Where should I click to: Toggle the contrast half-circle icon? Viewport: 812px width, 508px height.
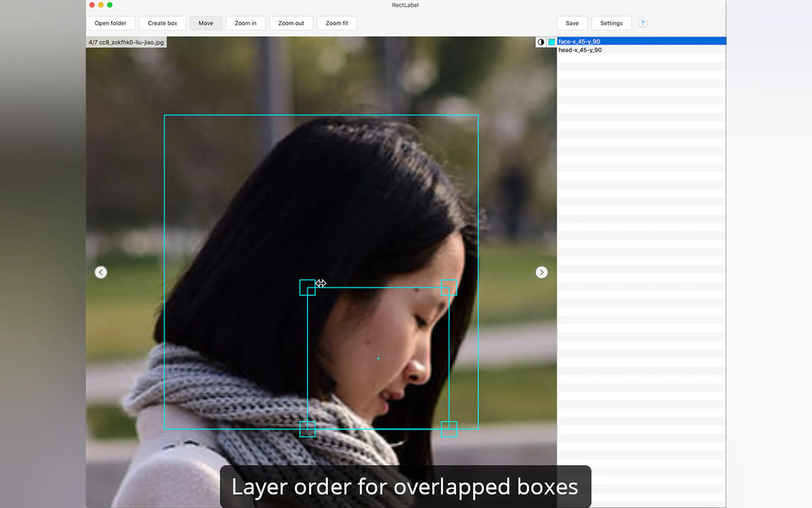[x=541, y=42]
